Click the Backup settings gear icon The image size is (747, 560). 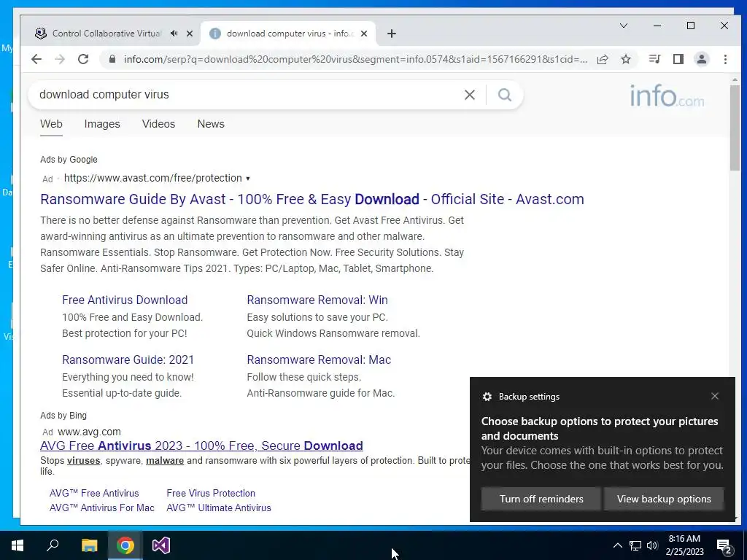point(487,397)
